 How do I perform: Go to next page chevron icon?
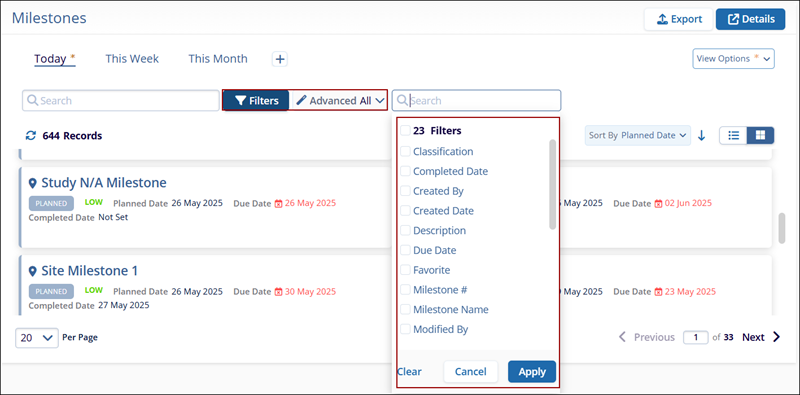point(777,337)
